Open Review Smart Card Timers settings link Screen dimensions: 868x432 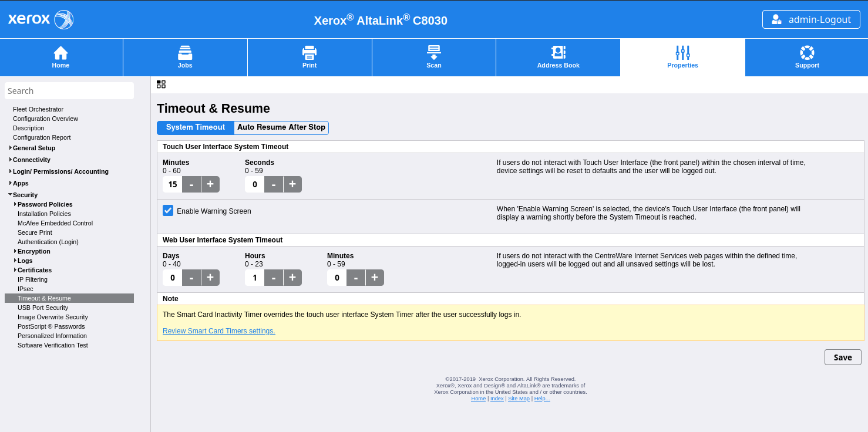point(219,331)
